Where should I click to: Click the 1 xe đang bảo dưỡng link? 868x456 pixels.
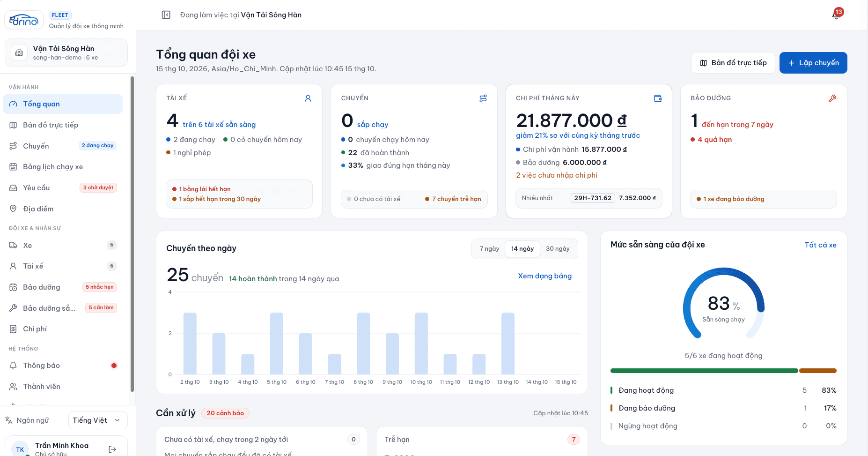[730, 199]
